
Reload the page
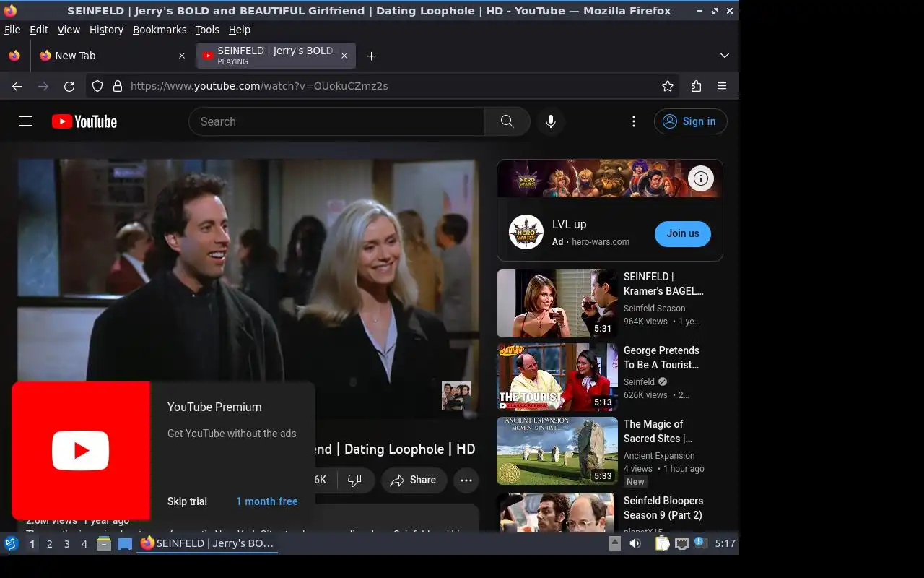click(x=69, y=86)
